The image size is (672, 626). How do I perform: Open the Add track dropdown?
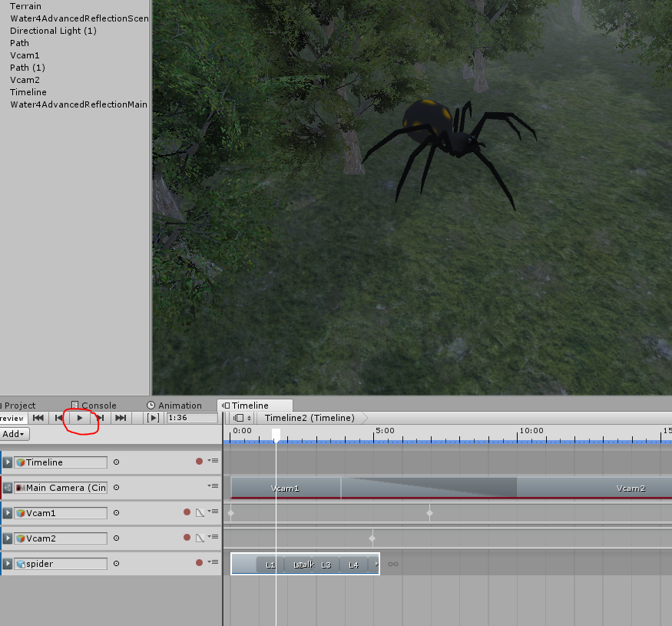point(14,434)
